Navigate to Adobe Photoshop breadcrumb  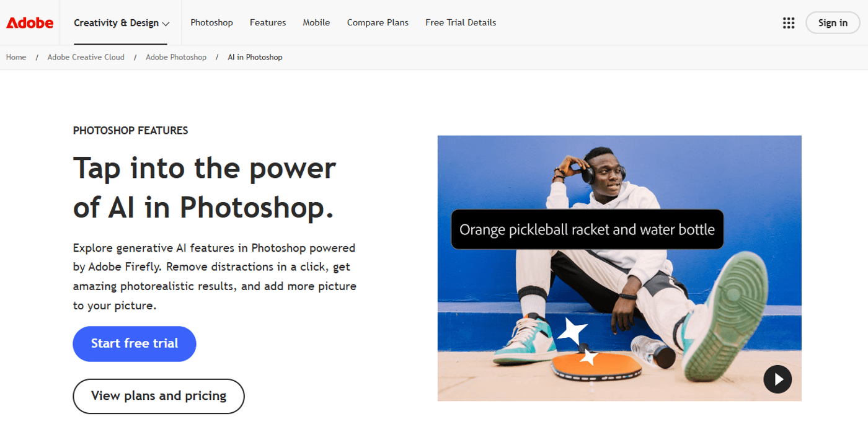176,57
